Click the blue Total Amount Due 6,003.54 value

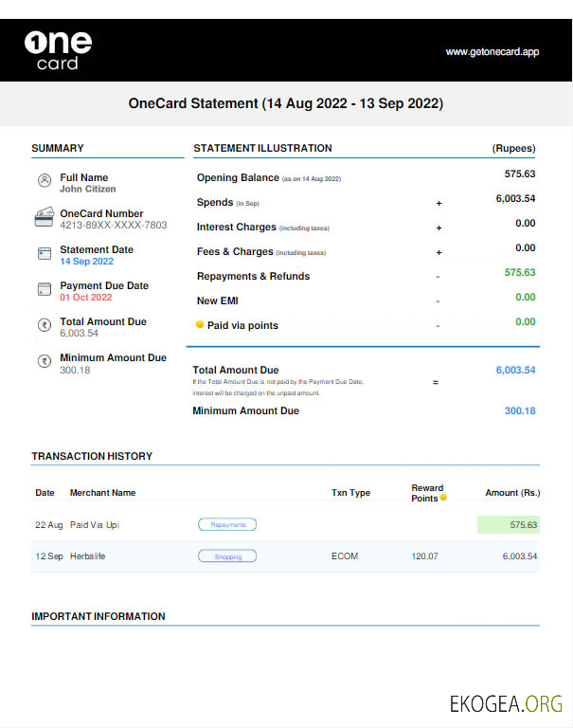point(515,371)
